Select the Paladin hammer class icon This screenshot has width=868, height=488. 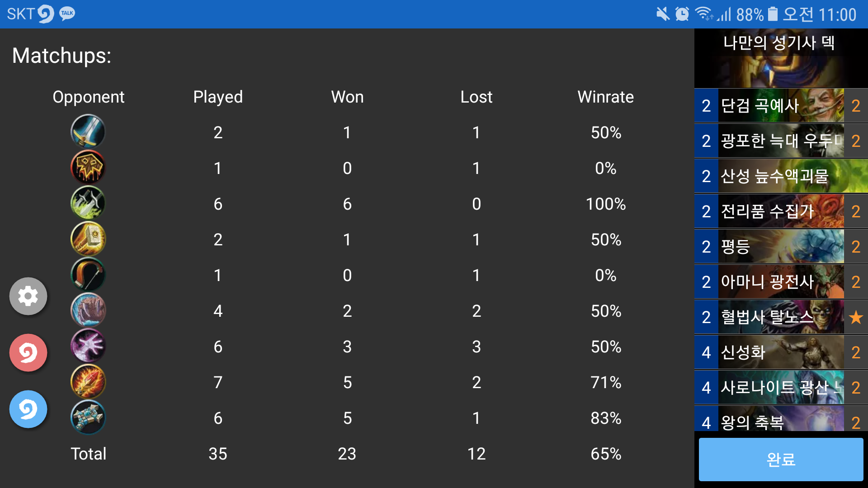pyautogui.click(x=88, y=239)
